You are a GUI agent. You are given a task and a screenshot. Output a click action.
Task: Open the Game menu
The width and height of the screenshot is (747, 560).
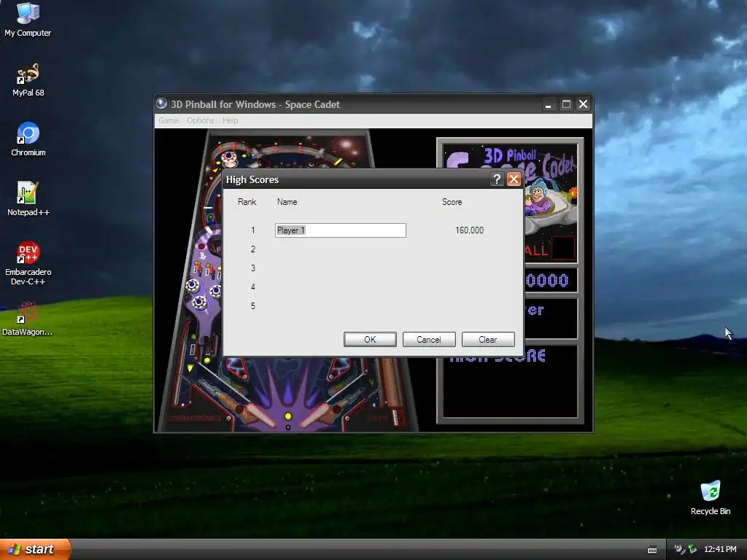(169, 120)
